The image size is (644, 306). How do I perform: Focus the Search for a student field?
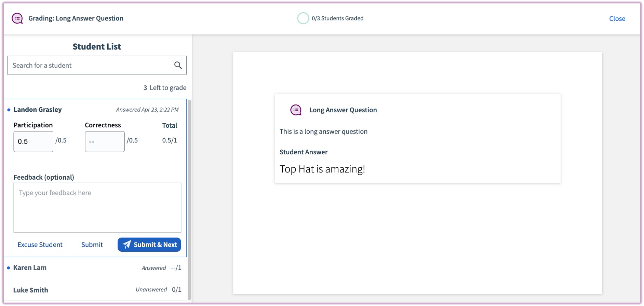coord(91,65)
